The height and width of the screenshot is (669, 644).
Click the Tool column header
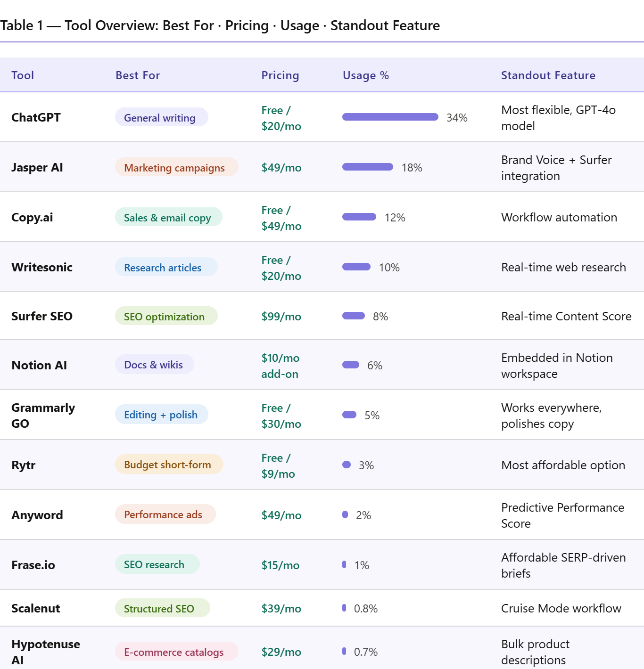(x=23, y=75)
